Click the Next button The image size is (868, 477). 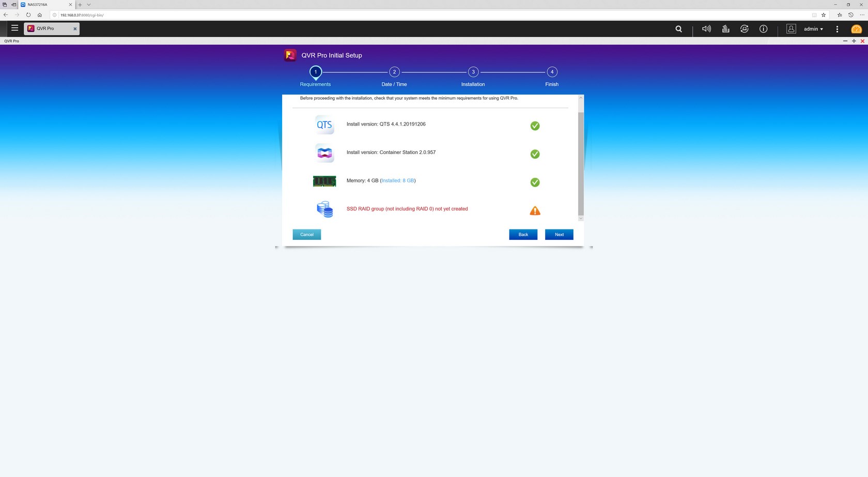coord(559,235)
